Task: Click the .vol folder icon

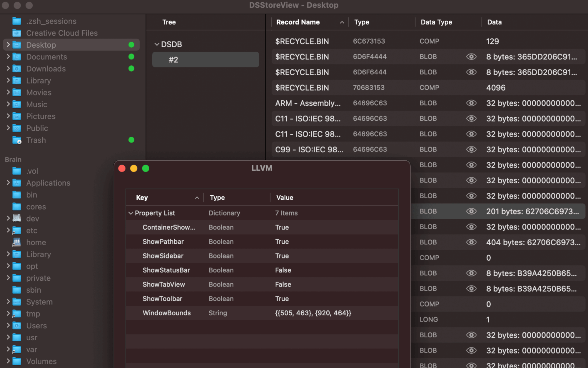Action: click(x=17, y=171)
